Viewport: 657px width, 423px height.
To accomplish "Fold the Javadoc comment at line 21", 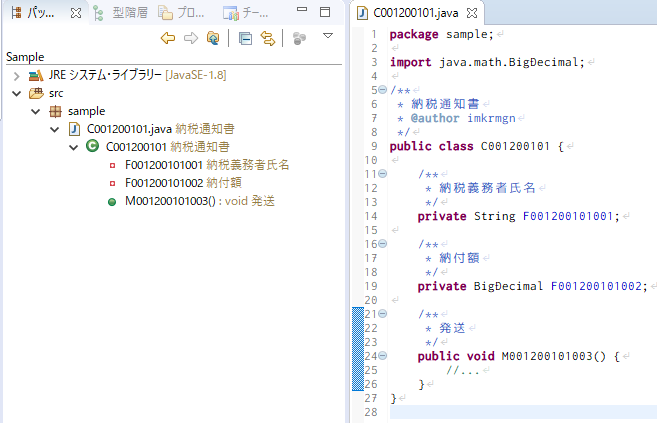I will click(383, 313).
